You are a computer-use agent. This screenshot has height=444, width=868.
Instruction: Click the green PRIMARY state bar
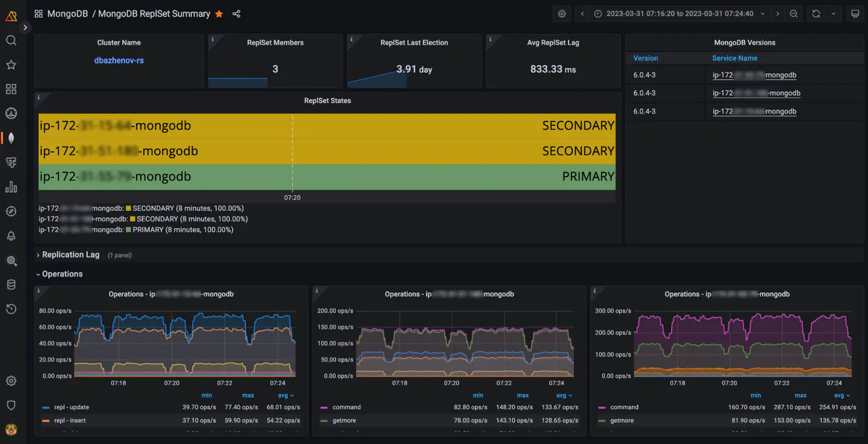[327, 177]
